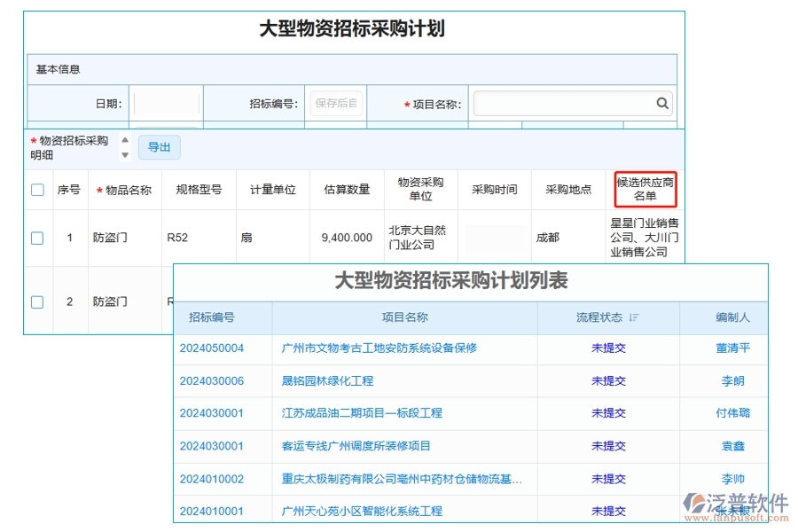Click the 招标编号 input field
The image size is (798, 532).
click(x=335, y=104)
